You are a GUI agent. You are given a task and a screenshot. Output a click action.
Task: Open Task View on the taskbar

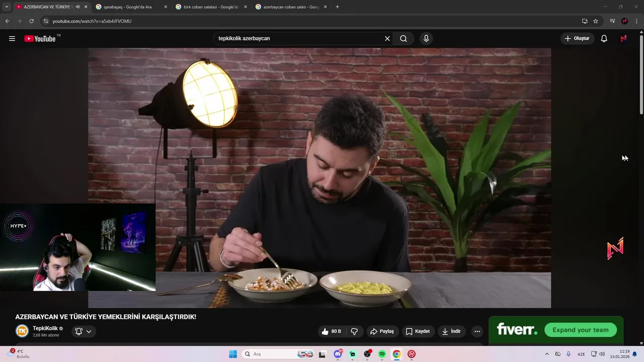pyautogui.click(x=323, y=354)
